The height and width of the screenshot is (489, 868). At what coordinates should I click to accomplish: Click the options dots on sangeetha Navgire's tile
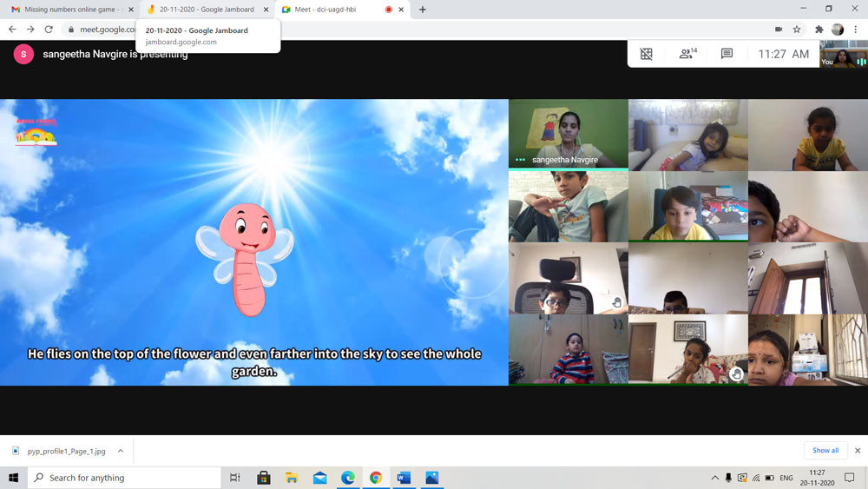click(x=520, y=160)
